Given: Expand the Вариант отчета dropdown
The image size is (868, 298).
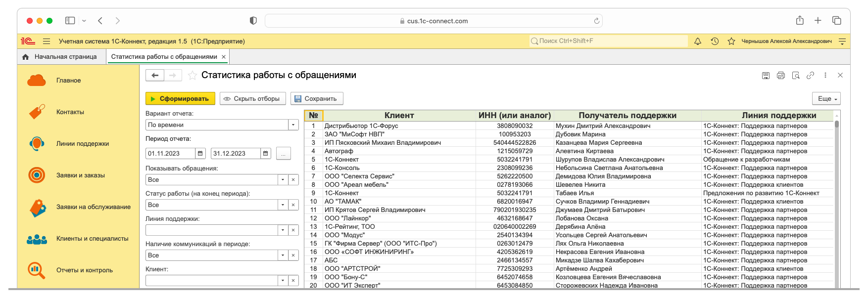Looking at the screenshot, I should (x=293, y=125).
